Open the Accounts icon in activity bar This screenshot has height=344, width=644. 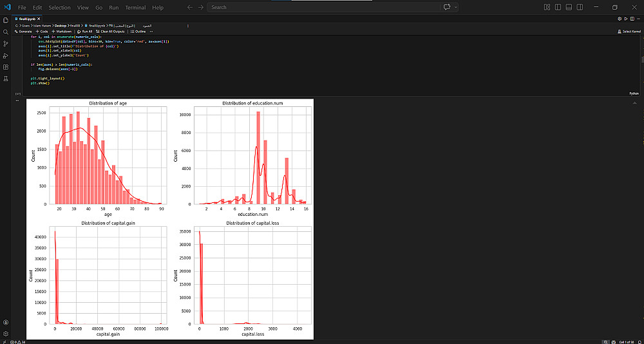coord(6,322)
